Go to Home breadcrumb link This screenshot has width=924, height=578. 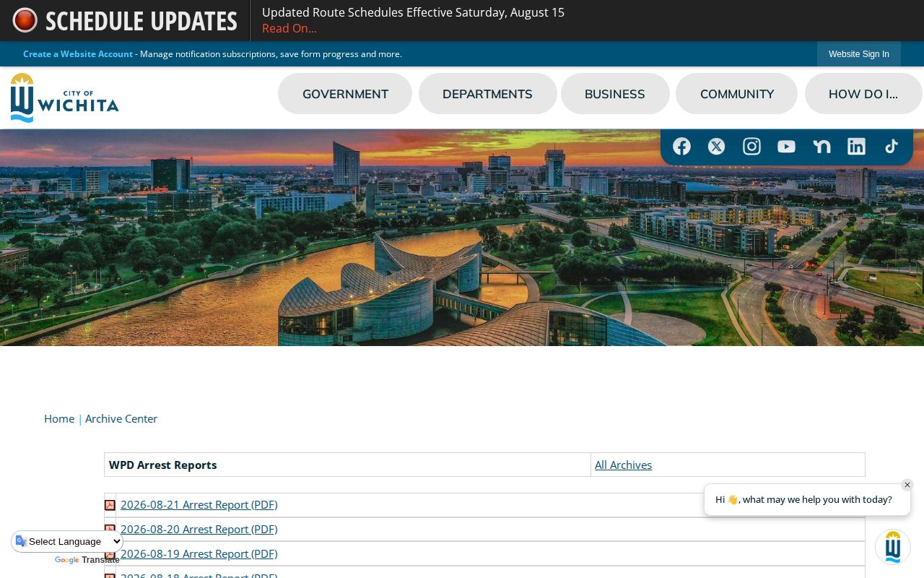pyautogui.click(x=59, y=418)
